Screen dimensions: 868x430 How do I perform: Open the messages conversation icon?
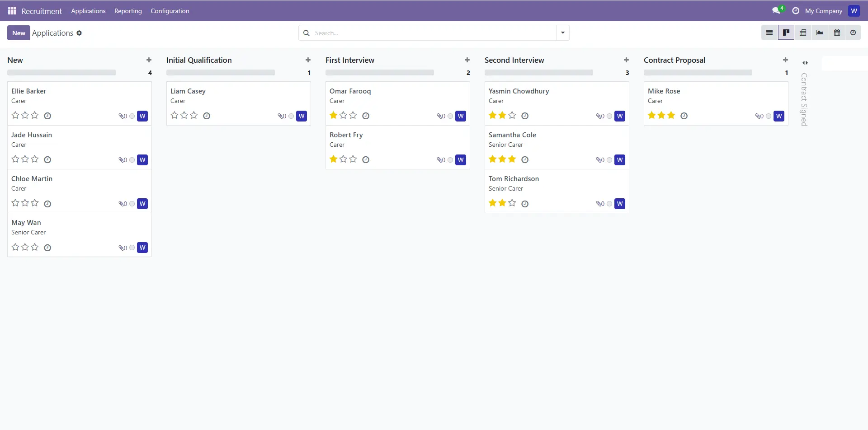pyautogui.click(x=776, y=11)
